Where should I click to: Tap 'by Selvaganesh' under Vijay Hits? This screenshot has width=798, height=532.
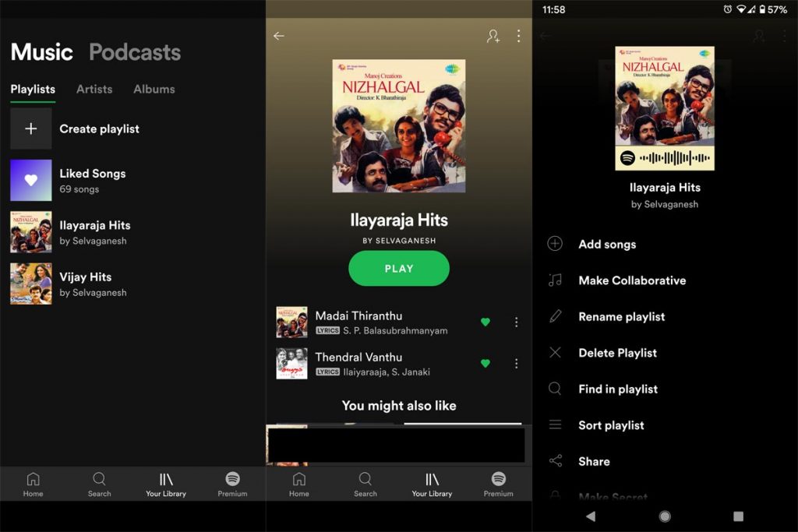pyautogui.click(x=94, y=292)
